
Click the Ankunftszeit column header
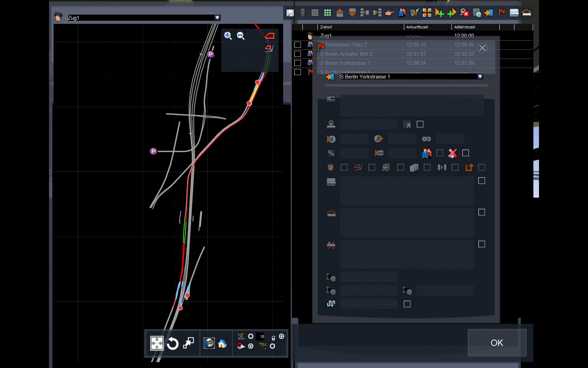pos(417,27)
